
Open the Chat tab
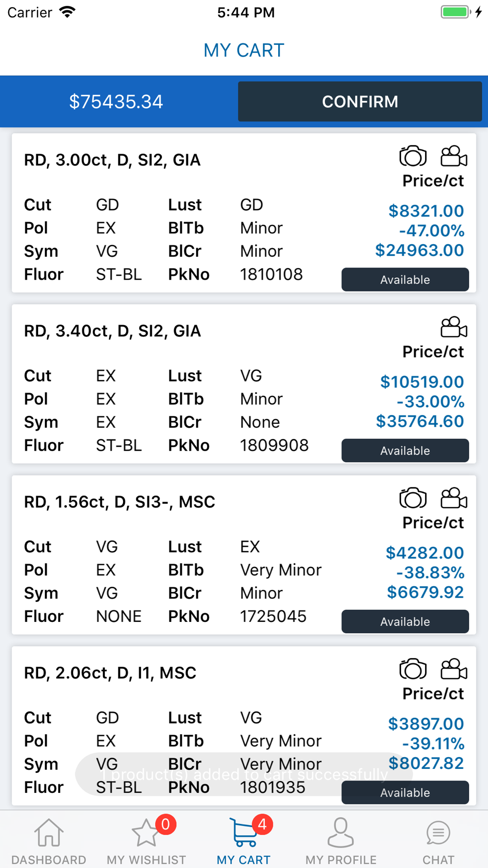click(438, 841)
